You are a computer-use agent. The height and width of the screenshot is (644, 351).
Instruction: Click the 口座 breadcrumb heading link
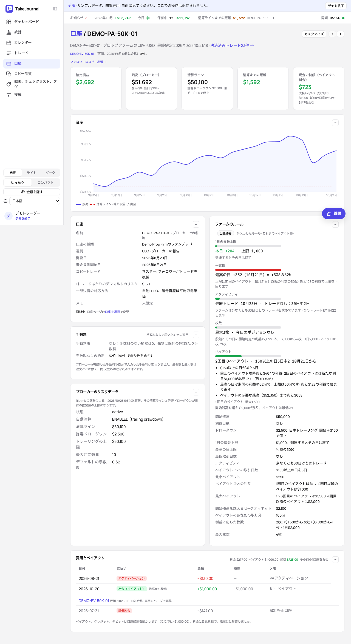coord(76,34)
